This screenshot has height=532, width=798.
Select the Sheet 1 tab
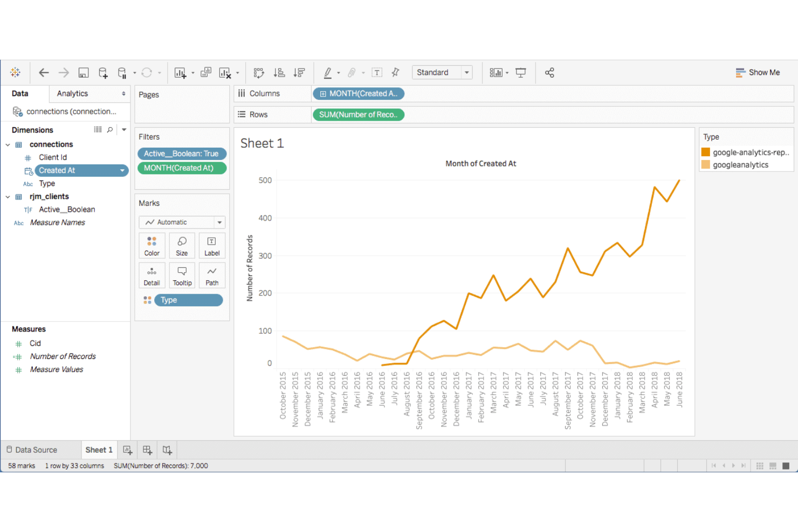click(x=99, y=450)
